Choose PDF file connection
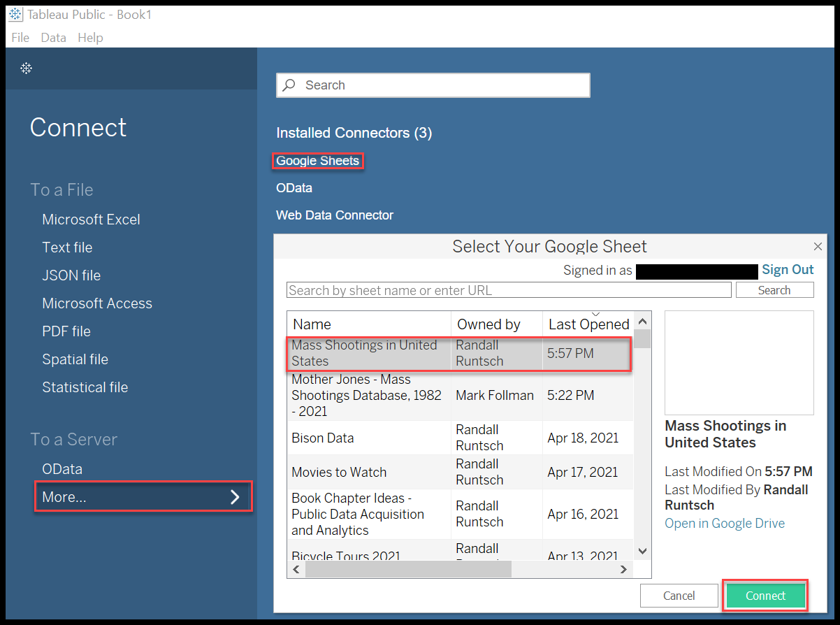Image resolution: width=840 pixels, height=625 pixels. pyautogui.click(x=66, y=331)
